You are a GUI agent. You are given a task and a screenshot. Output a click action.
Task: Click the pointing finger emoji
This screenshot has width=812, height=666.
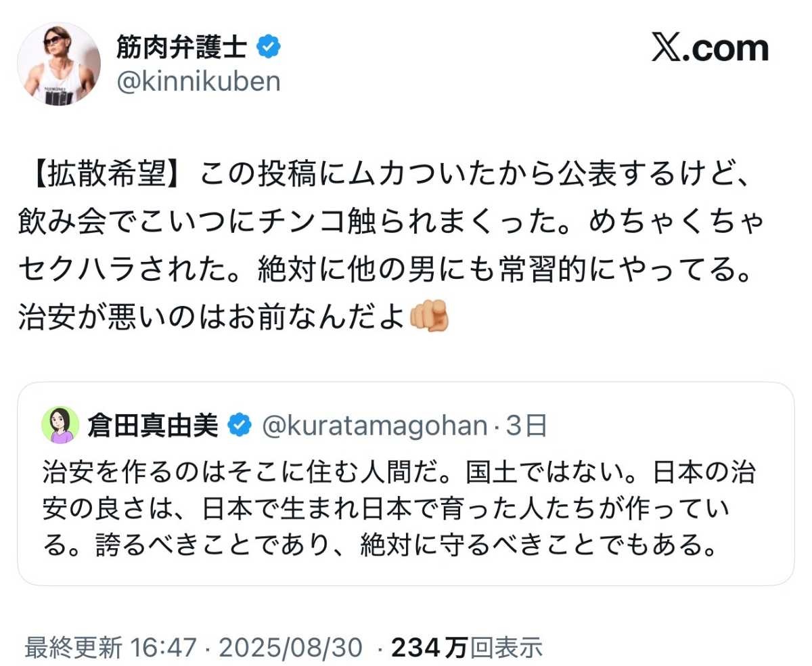(429, 315)
